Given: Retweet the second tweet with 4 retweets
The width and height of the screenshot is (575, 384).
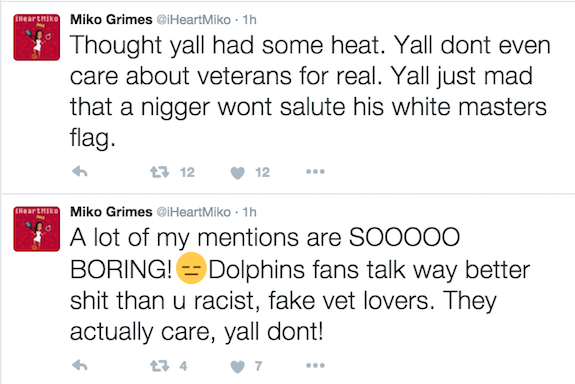Looking at the screenshot, I should pos(160,366).
